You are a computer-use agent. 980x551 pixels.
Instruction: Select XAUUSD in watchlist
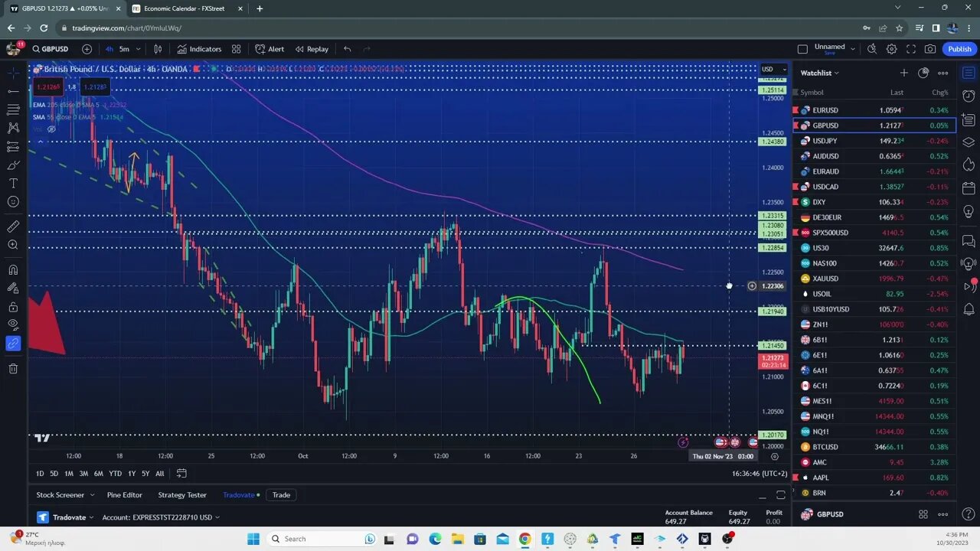874,279
